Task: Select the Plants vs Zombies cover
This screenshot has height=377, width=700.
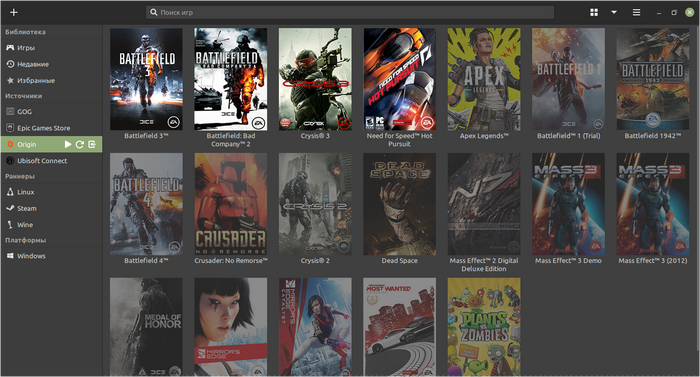Action: click(484, 327)
